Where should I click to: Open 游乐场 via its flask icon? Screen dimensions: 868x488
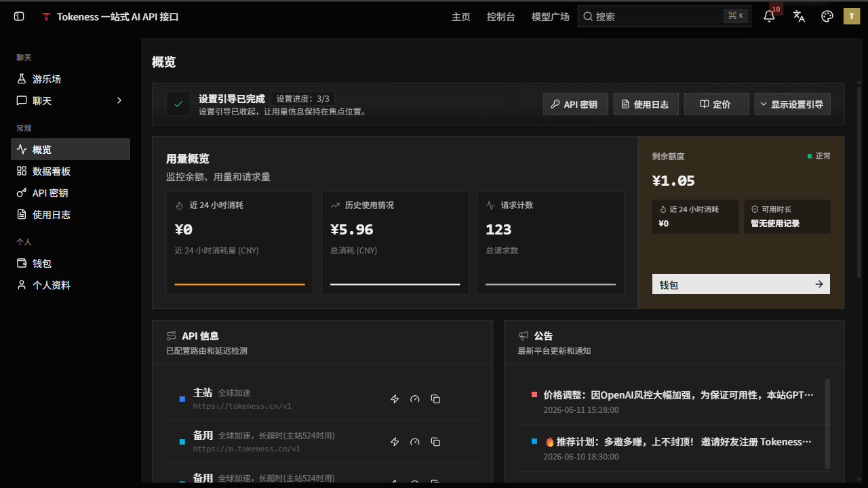click(22, 79)
